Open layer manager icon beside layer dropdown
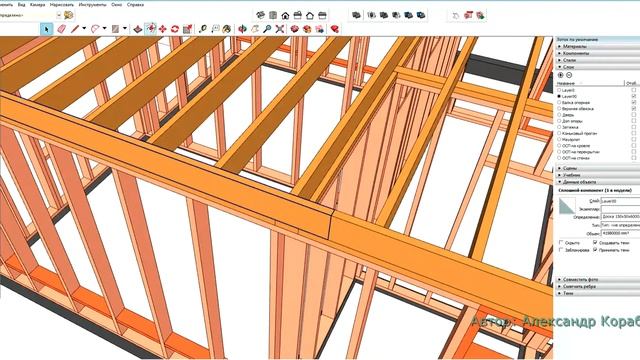The image size is (640, 360). tap(69, 15)
